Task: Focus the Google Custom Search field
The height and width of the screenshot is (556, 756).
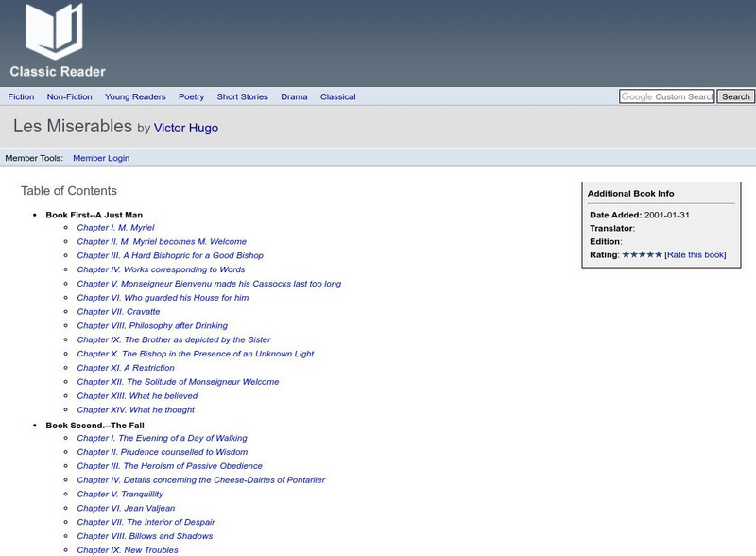Action: pyautogui.click(x=667, y=96)
